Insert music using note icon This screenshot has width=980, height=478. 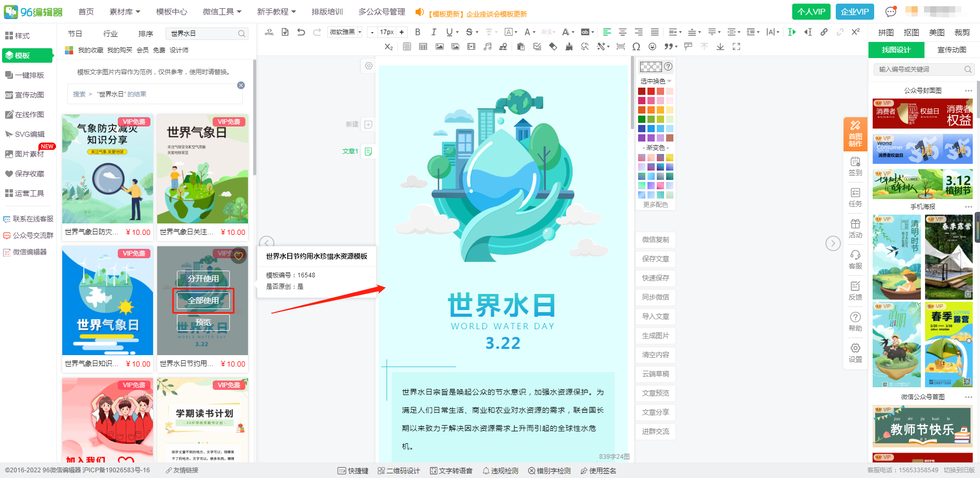(487, 47)
